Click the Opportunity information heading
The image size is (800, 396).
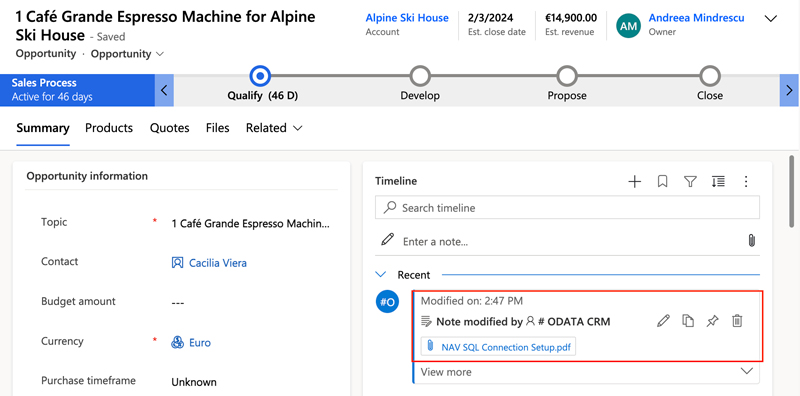[x=87, y=176]
